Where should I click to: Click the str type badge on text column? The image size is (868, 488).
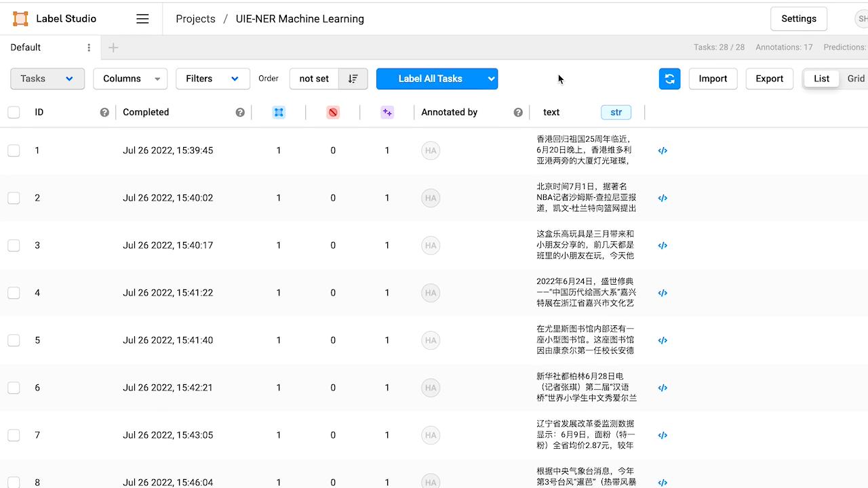pos(616,112)
